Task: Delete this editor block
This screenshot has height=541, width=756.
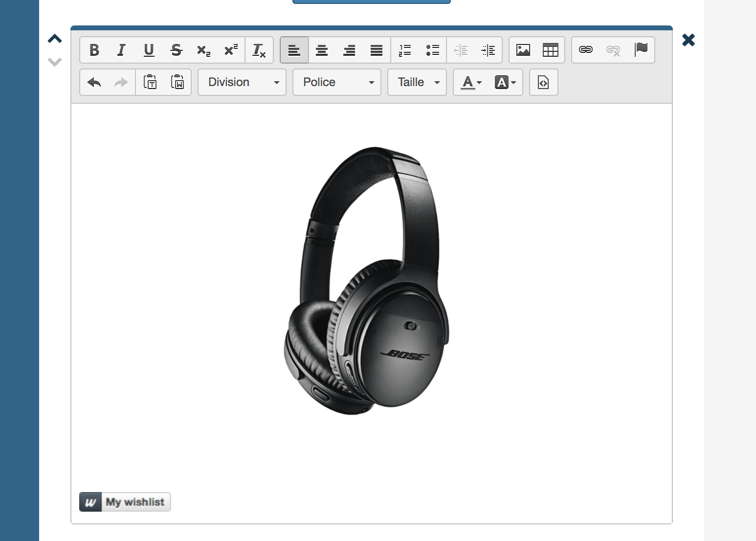Action: point(689,40)
